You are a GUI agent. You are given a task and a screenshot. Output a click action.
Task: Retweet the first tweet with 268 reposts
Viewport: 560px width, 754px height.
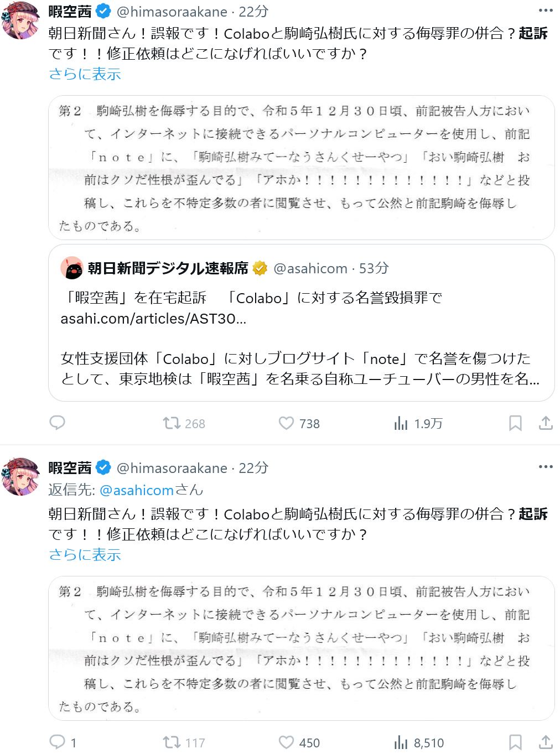(172, 423)
